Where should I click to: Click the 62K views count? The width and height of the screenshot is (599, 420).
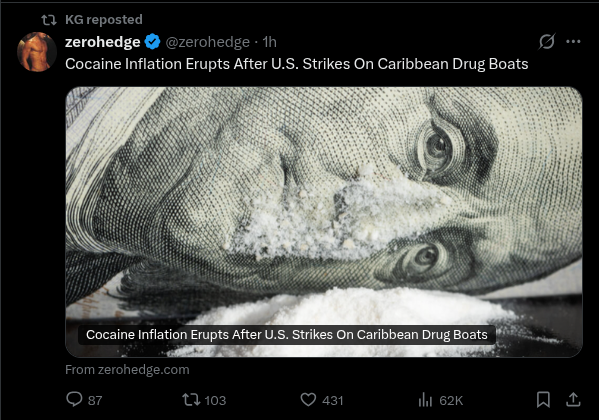point(451,401)
